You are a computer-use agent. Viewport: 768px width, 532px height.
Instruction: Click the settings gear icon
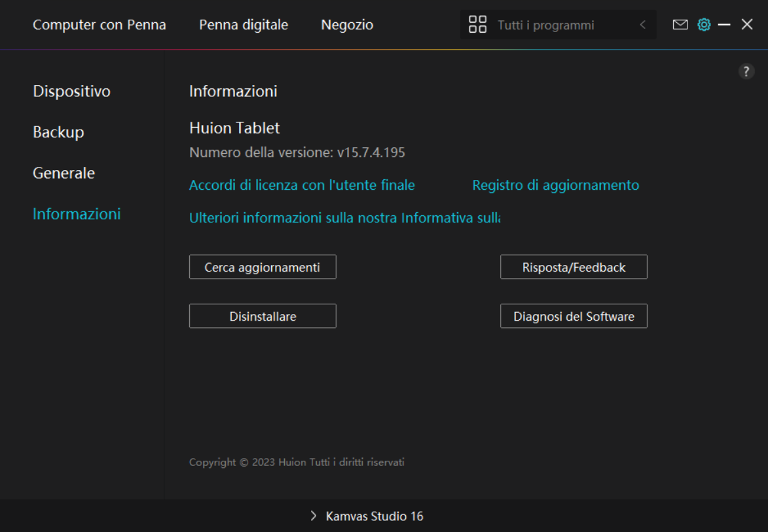point(704,25)
